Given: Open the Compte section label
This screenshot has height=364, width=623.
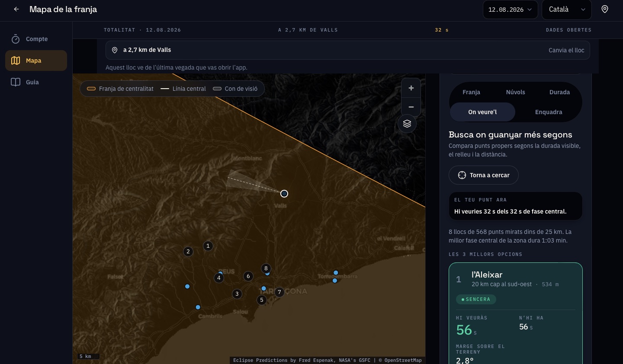Looking at the screenshot, I should [37, 39].
